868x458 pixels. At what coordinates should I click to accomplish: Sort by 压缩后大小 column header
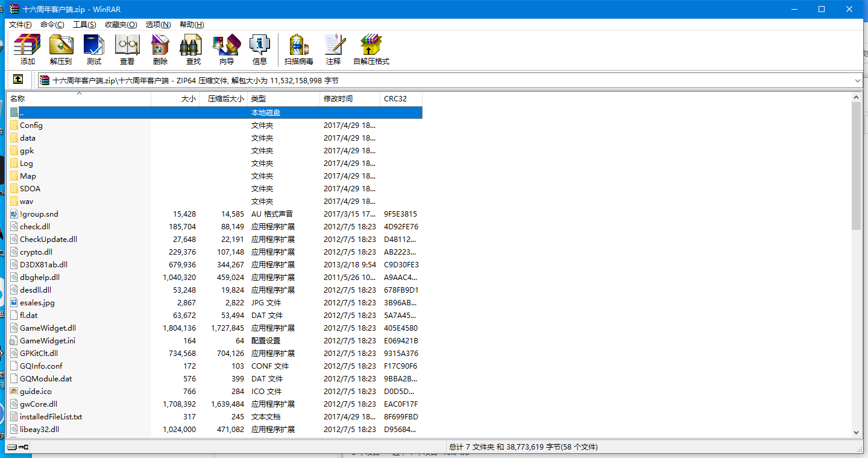223,99
